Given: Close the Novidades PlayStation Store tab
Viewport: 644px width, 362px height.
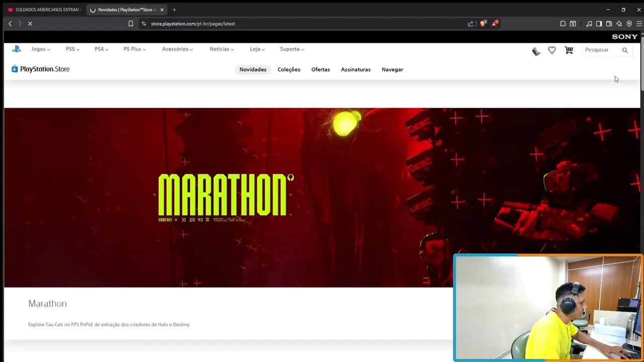Looking at the screenshot, I should tap(162, 10).
